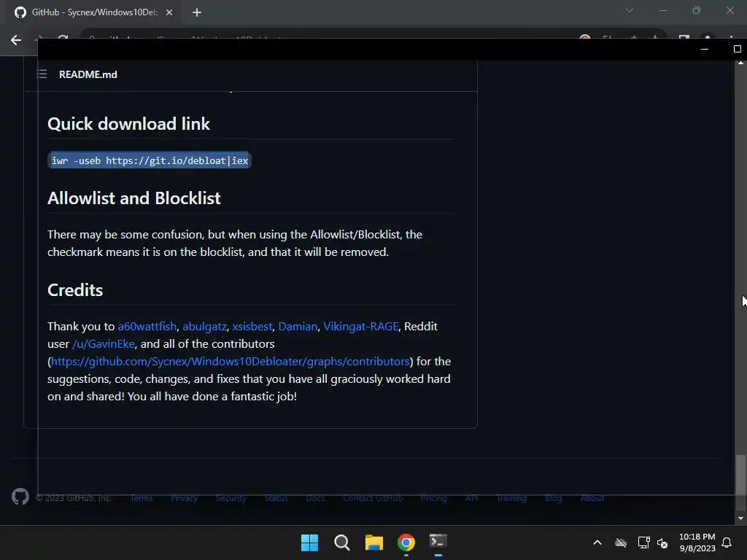Open the Windows Start menu
The width and height of the screenshot is (747, 560).
point(309,542)
